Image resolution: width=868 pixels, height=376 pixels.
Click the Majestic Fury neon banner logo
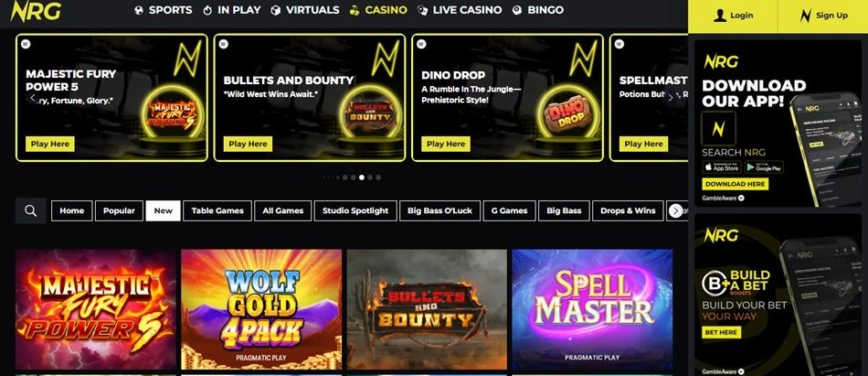(x=172, y=114)
